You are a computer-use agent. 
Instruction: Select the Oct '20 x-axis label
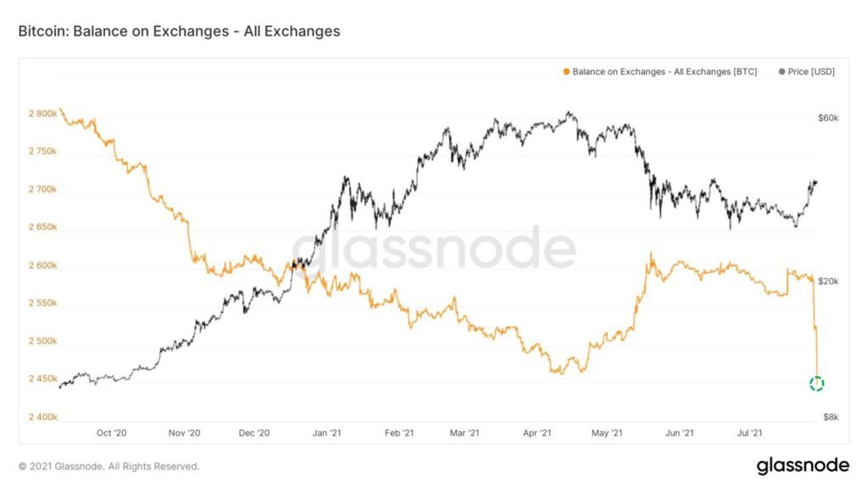tap(111, 433)
